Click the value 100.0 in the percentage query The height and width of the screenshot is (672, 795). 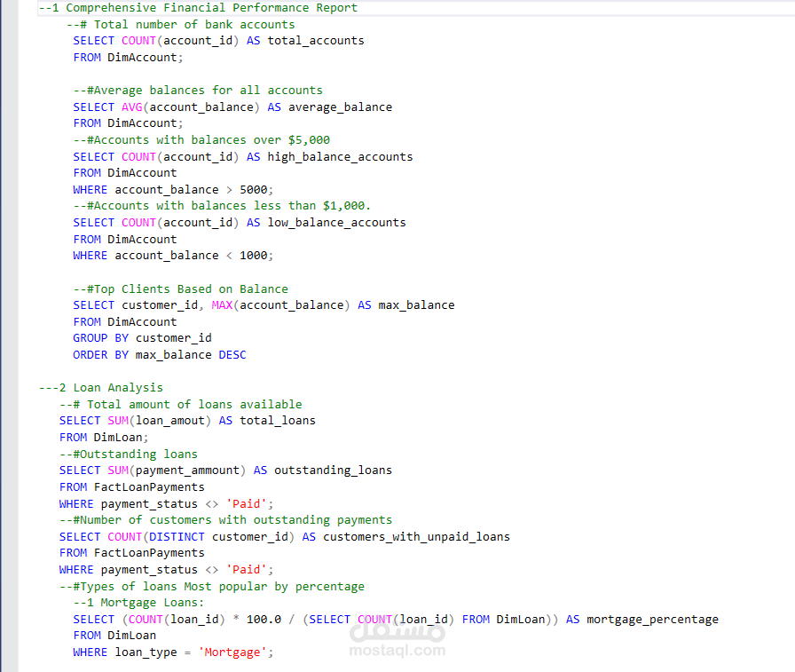click(x=264, y=620)
